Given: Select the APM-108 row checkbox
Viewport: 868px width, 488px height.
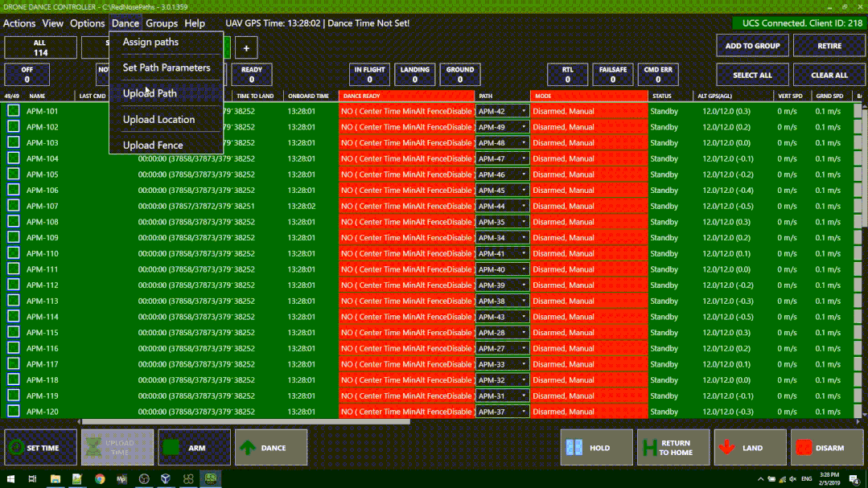Looking at the screenshot, I should [x=14, y=222].
